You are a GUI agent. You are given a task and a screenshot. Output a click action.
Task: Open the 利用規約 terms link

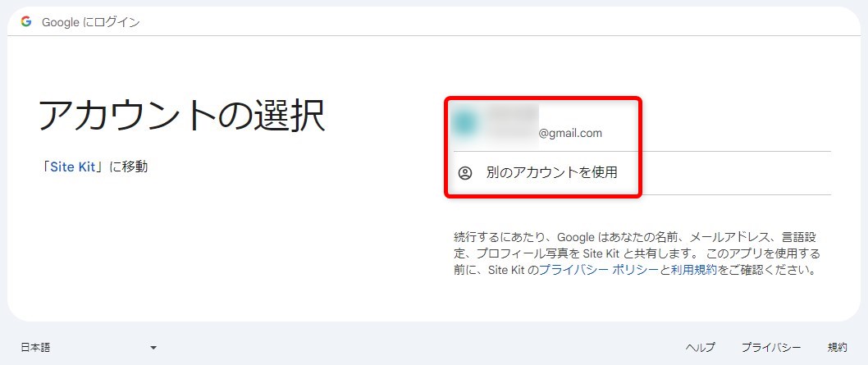tap(693, 269)
